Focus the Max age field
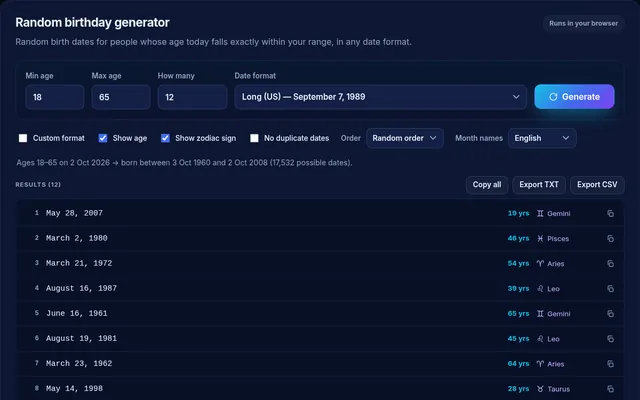 pos(121,97)
